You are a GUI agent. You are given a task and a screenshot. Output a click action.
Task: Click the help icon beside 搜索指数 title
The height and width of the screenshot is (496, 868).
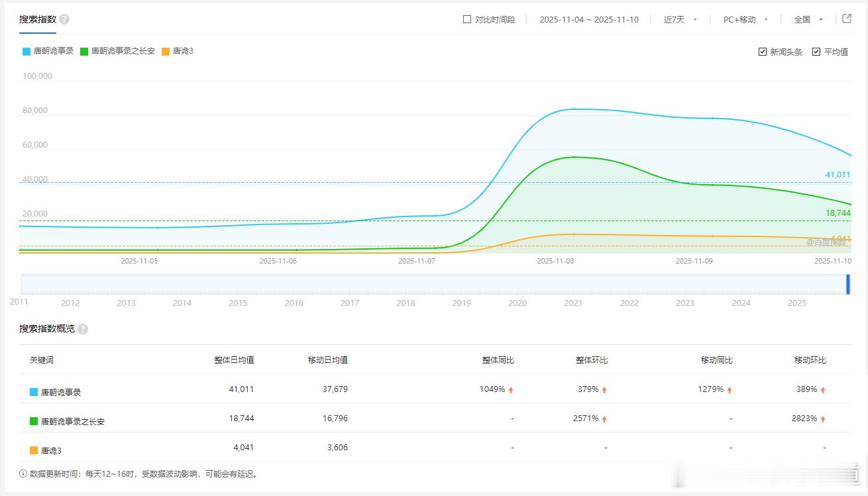64,19
